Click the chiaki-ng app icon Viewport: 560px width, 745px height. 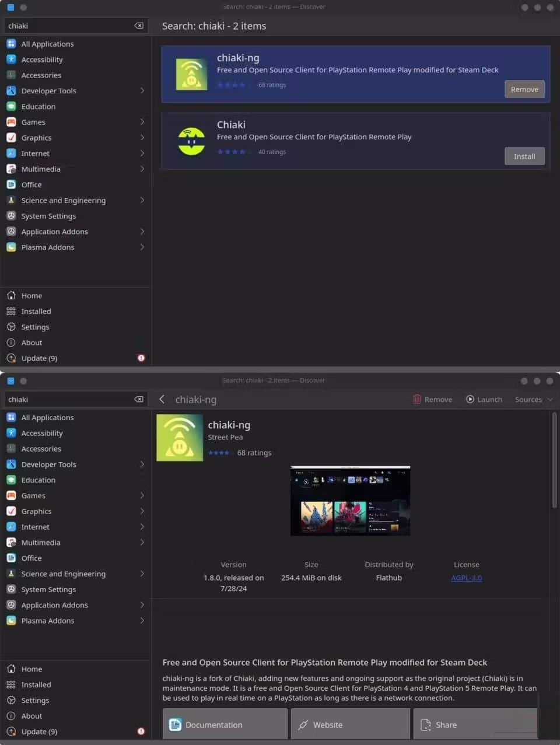point(179,438)
